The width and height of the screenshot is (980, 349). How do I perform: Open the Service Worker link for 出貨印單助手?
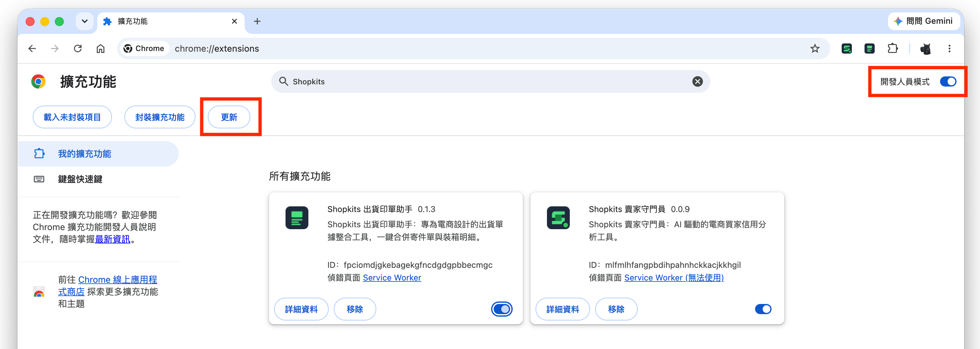click(392, 278)
